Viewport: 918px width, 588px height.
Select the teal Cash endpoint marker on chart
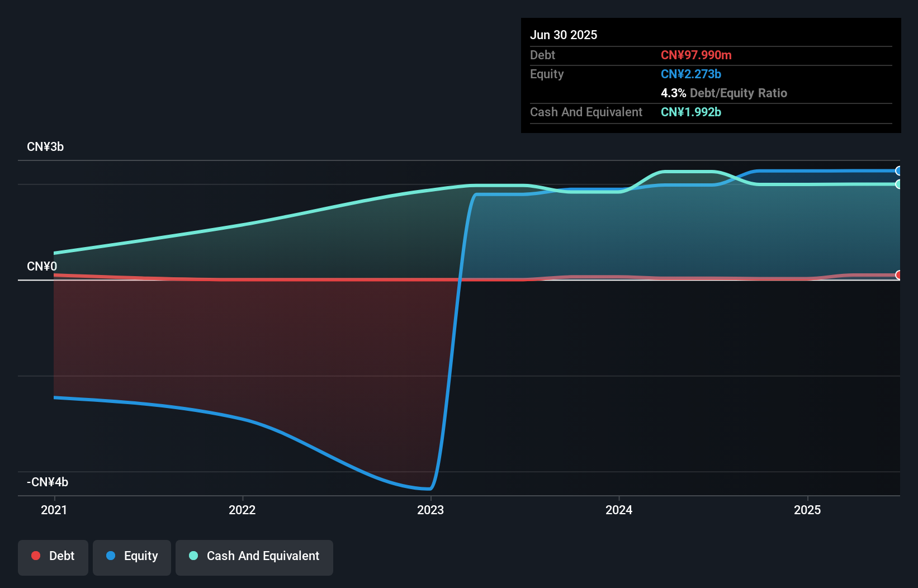(x=899, y=185)
